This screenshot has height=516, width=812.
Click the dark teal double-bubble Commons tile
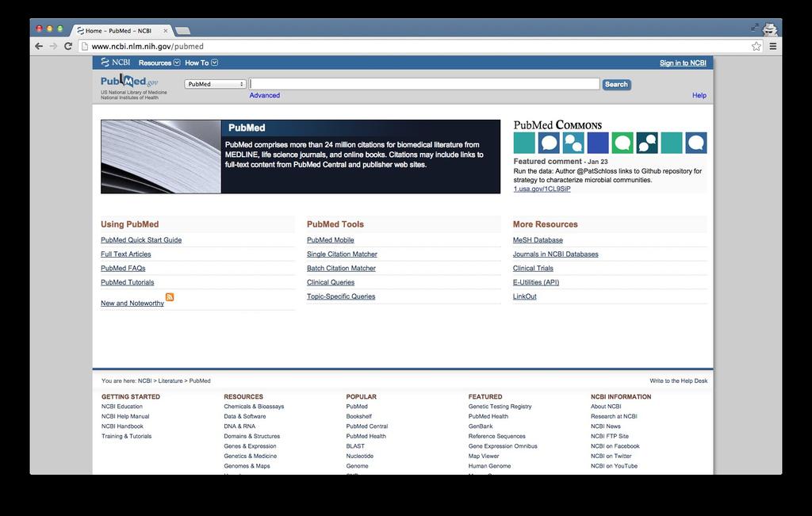pos(647,143)
